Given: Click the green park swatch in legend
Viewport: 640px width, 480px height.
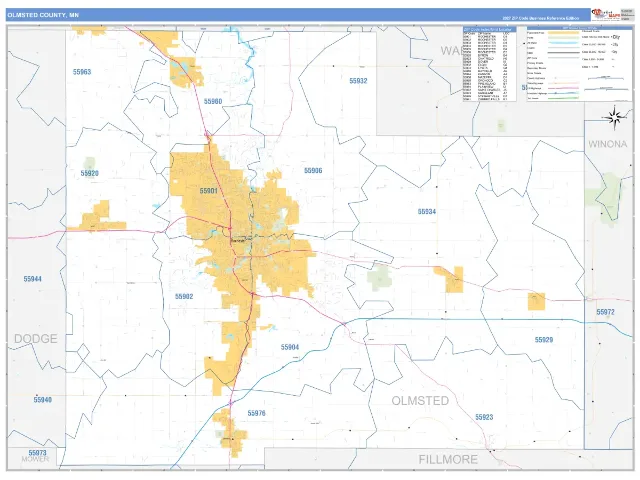Looking at the screenshot, I should coord(563,38).
